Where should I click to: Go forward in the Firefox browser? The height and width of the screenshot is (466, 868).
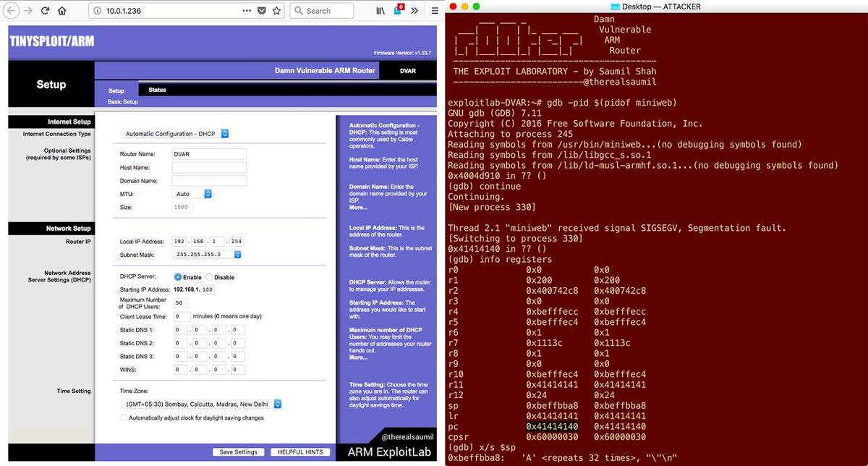pyautogui.click(x=27, y=11)
